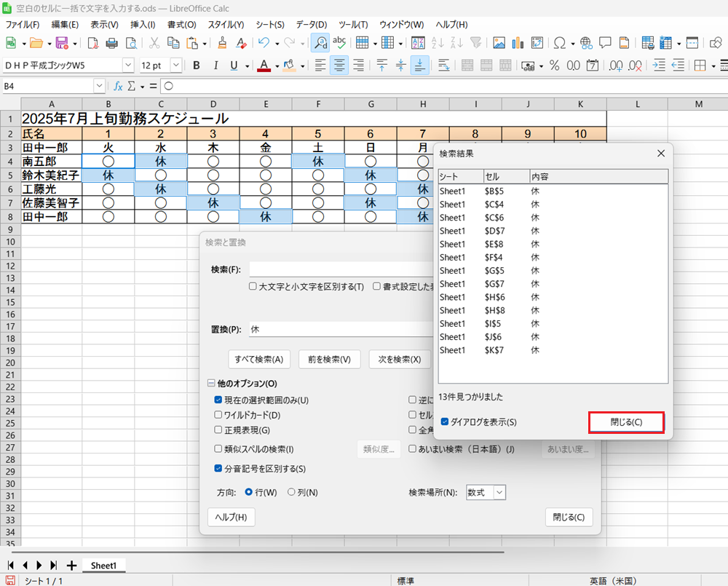Open the Paste options dropdown arrow
728x586 pixels.
205,44
